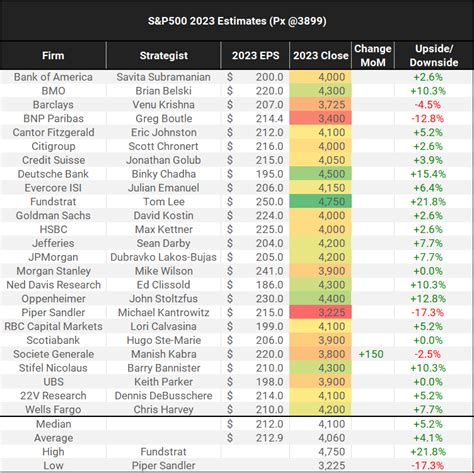Select the Morgan Stanley 241.0 EPS value
The height and width of the screenshot is (473, 474).
coord(269,271)
